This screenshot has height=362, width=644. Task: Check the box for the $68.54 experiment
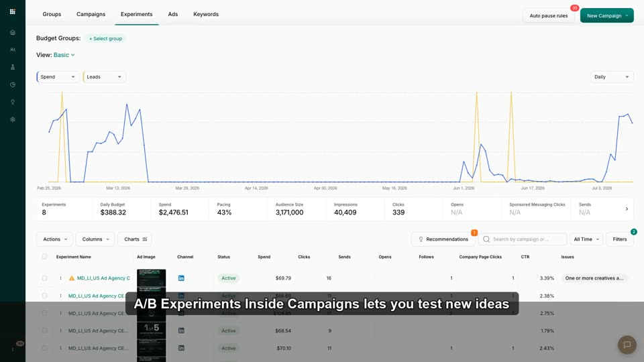pos(44,330)
